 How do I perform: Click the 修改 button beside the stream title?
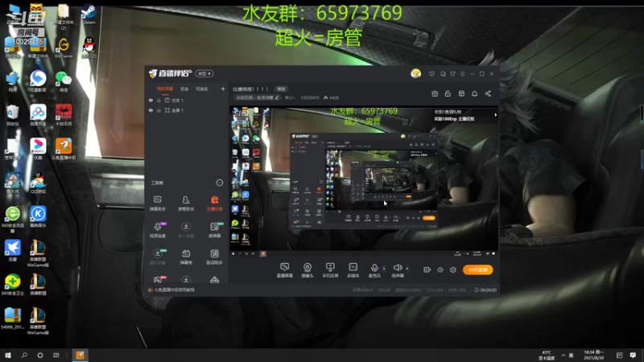[281, 88]
